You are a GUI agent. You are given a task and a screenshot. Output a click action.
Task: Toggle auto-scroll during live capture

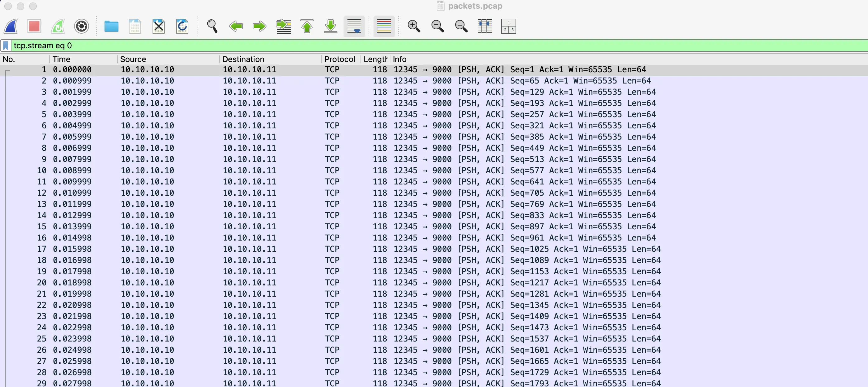click(x=354, y=26)
